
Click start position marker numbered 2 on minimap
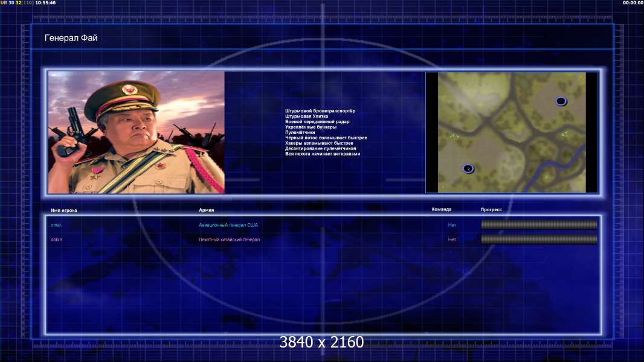click(x=468, y=168)
